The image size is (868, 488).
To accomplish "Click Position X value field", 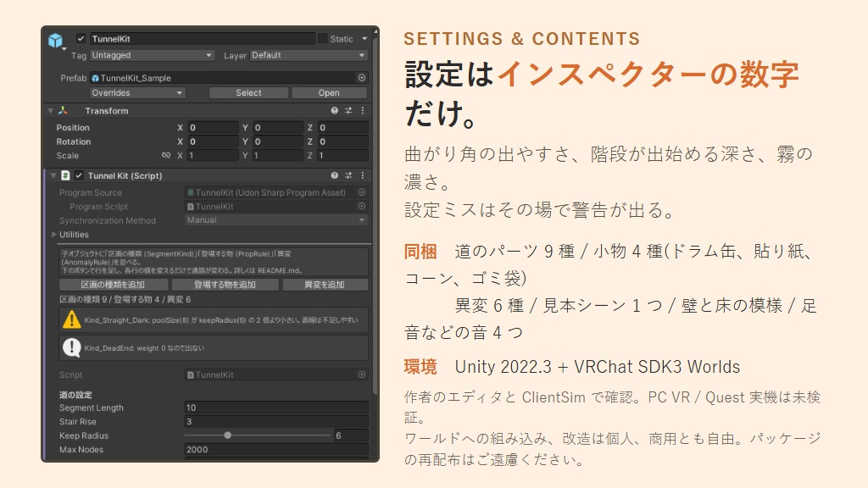I will 213,127.
